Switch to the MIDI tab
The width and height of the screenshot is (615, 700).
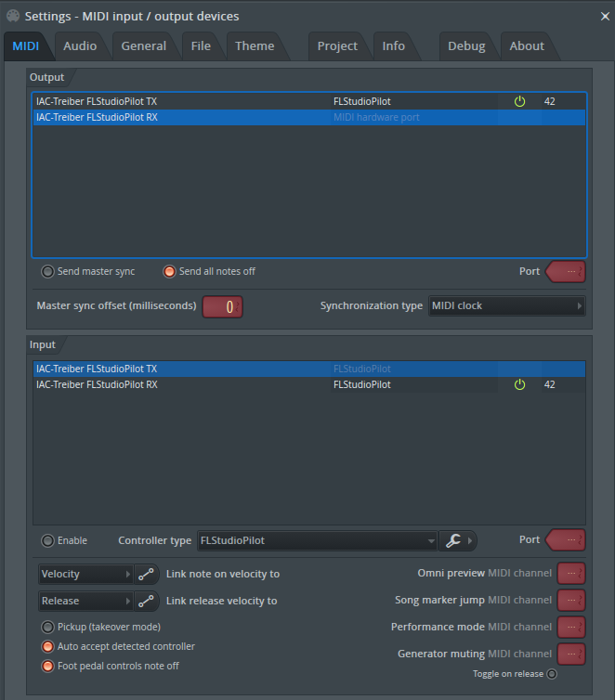[x=26, y=46]
